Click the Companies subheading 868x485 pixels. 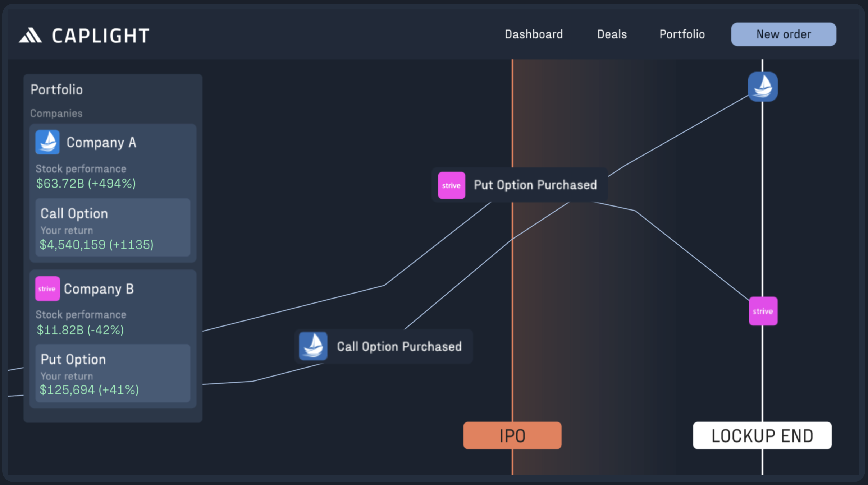pos(56,114)
